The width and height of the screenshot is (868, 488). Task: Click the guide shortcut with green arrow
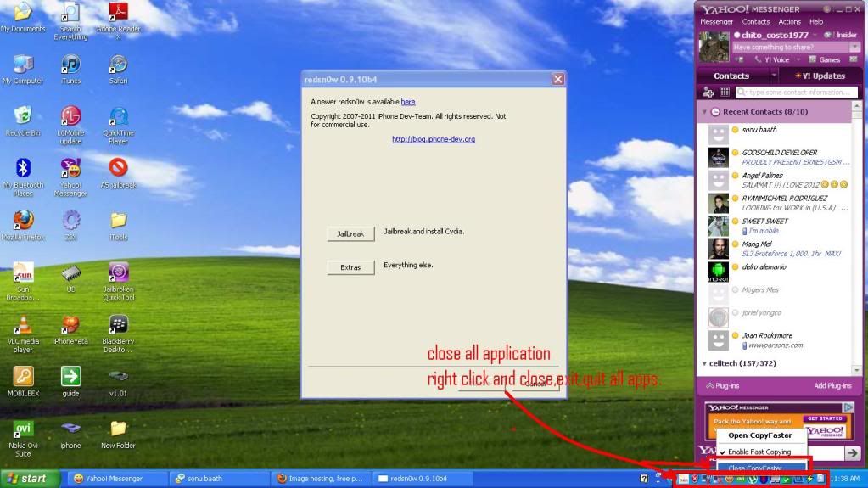pos(70,381)
